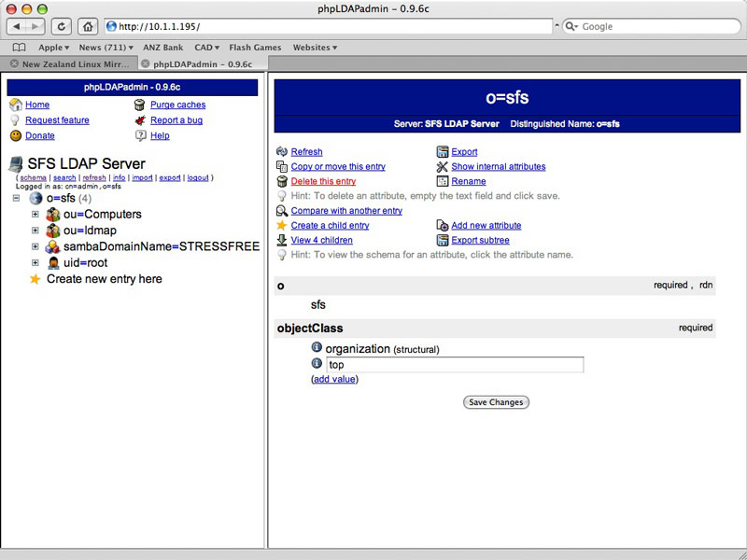Expand the uid=root tree node
The image size is (747, 560).
(35, 263)
